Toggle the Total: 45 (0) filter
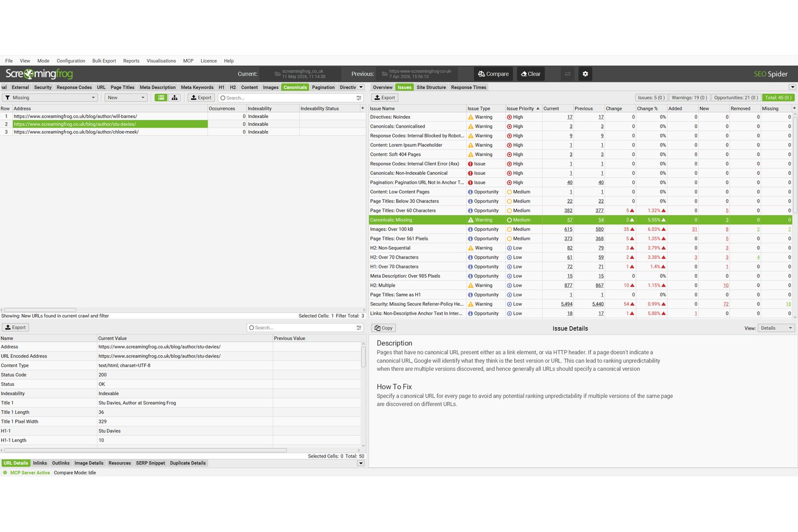The width and height of the screenshot is (798, 532). (778, 98)
